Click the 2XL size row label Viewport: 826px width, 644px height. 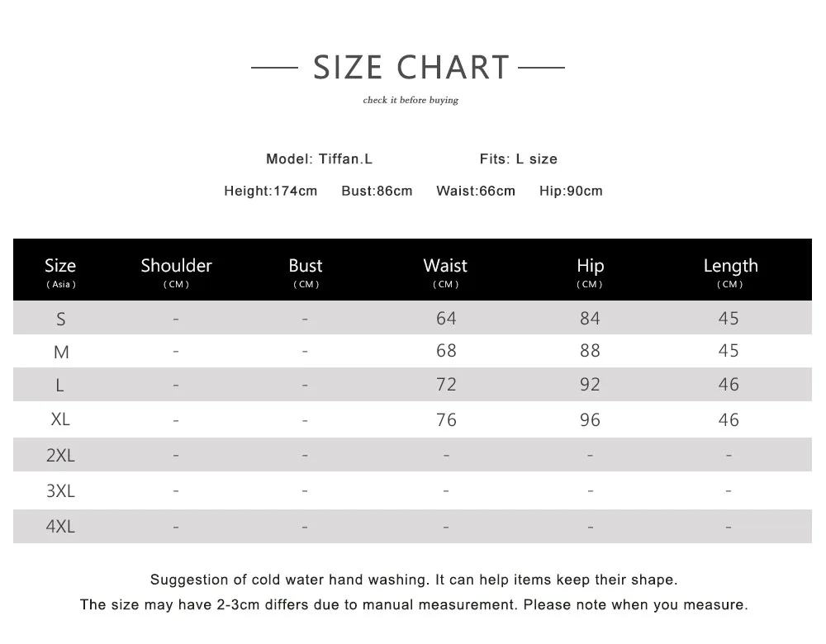point(60,455)
